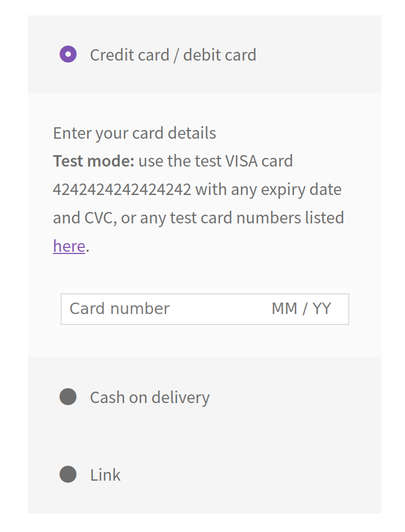The height and width of the screenshot is (532, 405).
Task: Choose Cash on delivery payment method
Action: tap(68, 397)
